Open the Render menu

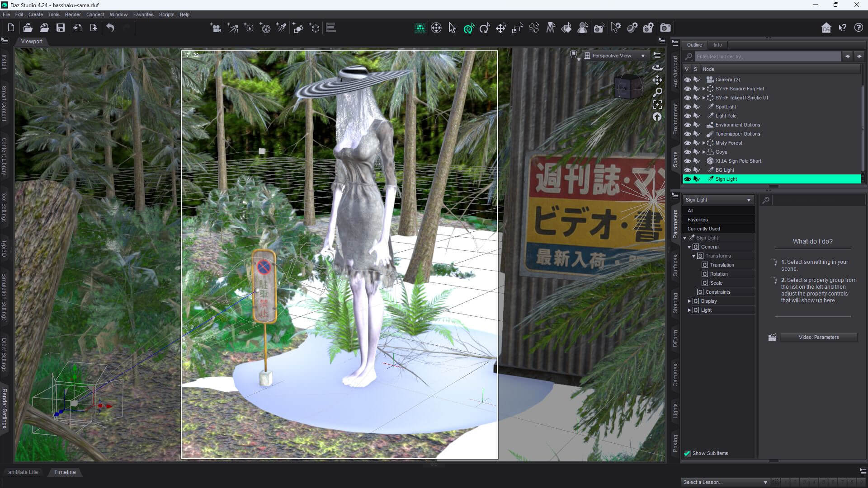click(x=73, y=14)
